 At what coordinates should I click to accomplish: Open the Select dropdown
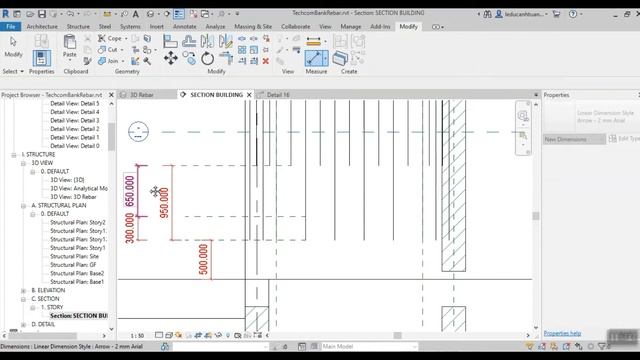coord(13,71)
